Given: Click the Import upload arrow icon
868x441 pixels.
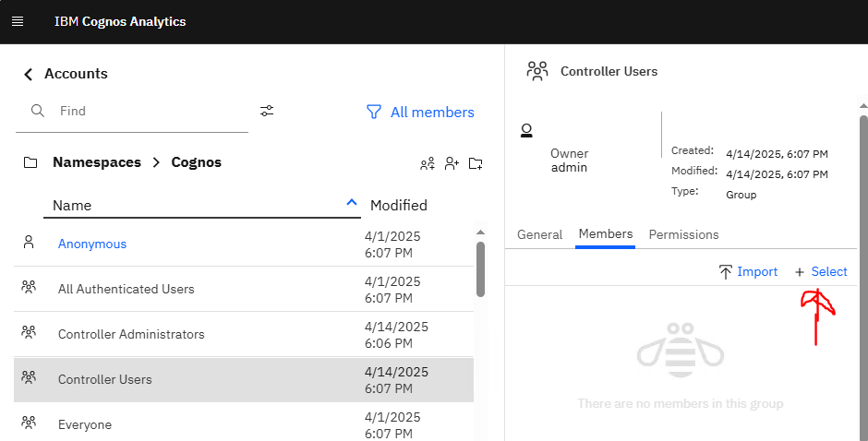Looking at the screenshot, I should pos(725,271).
